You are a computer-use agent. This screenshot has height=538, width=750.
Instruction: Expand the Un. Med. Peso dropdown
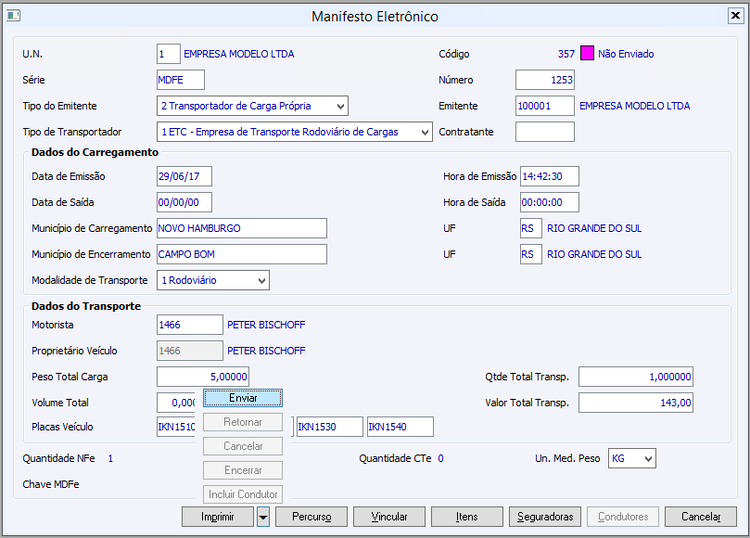coord(648,458)
